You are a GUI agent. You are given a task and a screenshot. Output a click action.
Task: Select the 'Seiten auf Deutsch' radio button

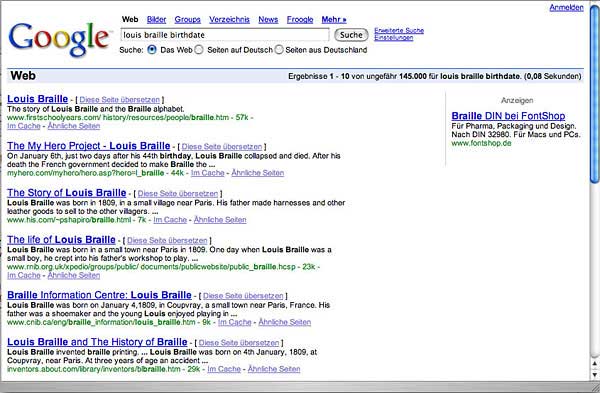click(x=199, y=50)
